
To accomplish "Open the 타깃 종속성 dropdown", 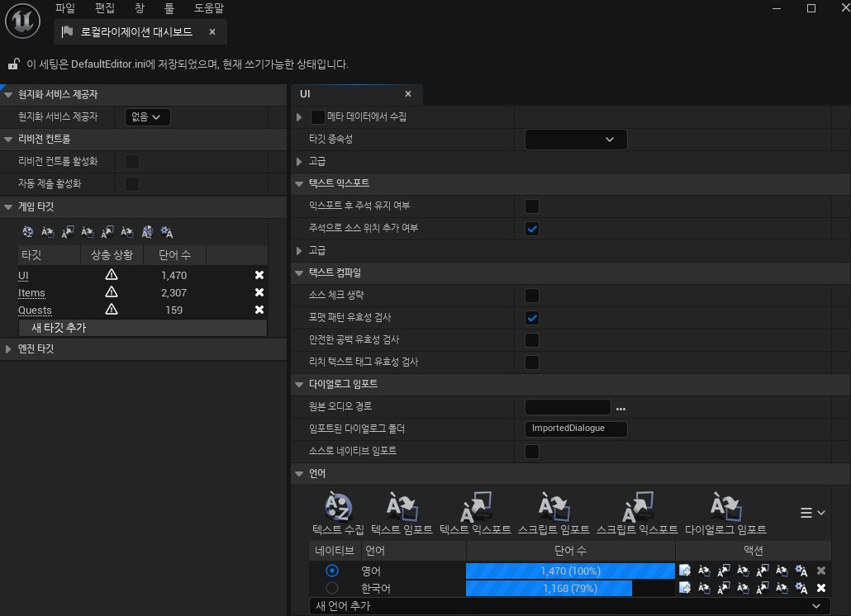I will point(576,140).
